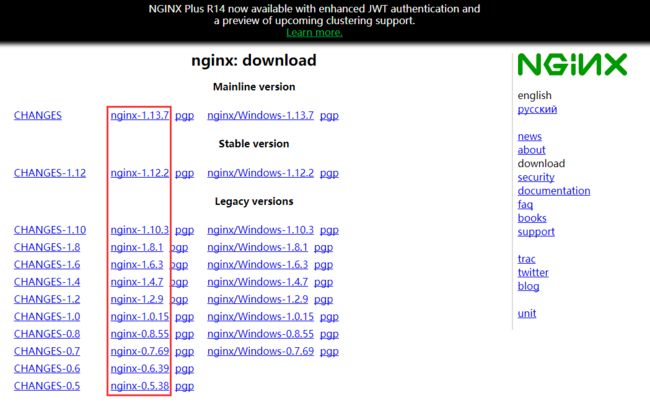Open CHANGES-1.6 link
The height and width of the screenshot is (403, 650).
coord(47,265)
